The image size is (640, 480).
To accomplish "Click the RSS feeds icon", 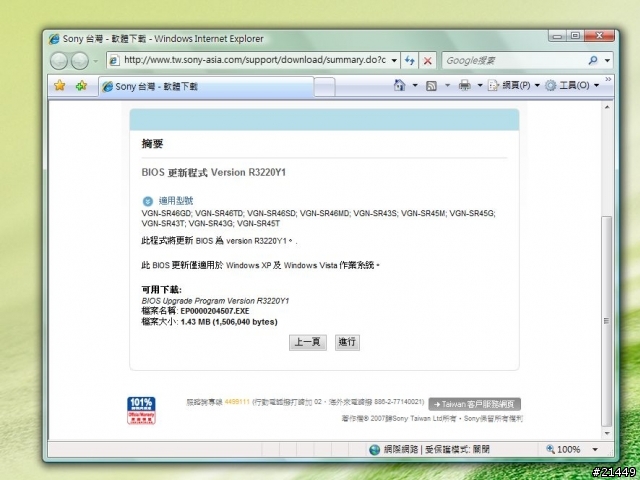I will click(x=431, y=85).
